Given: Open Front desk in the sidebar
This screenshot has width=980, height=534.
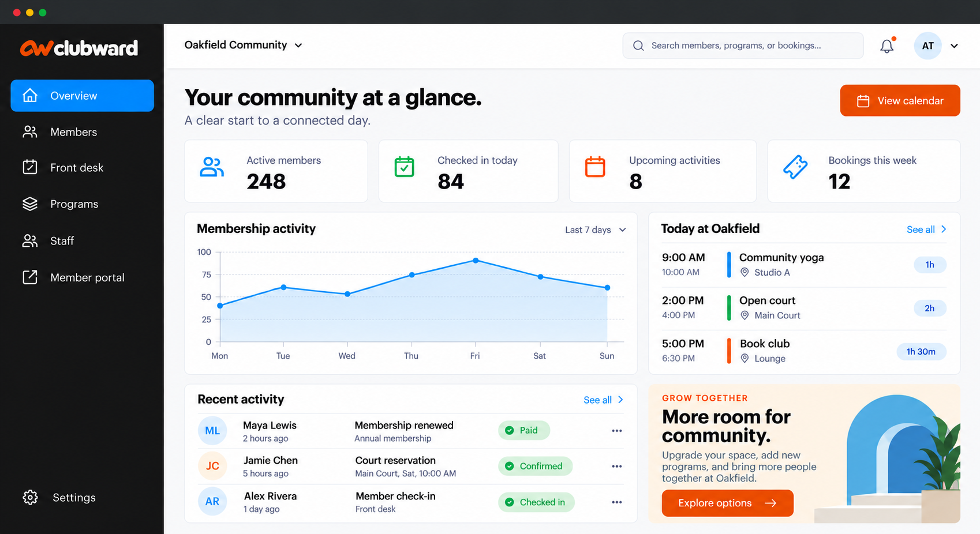Looking at the screenshot, I should (82, 168).
